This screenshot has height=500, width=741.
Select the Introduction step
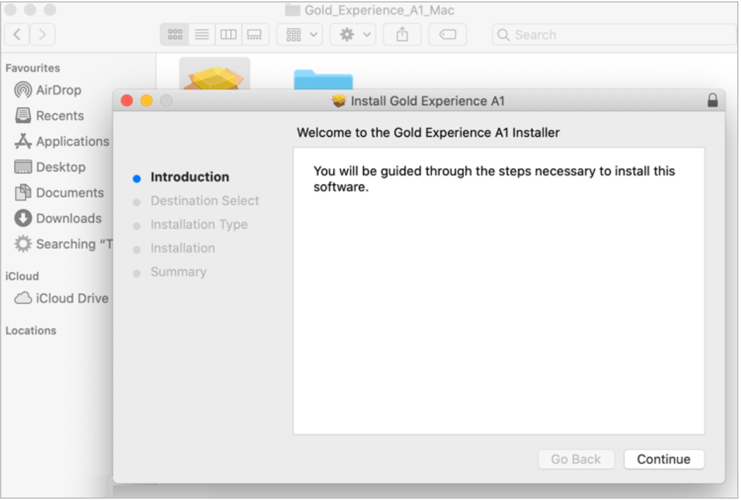tap(190, 177)
